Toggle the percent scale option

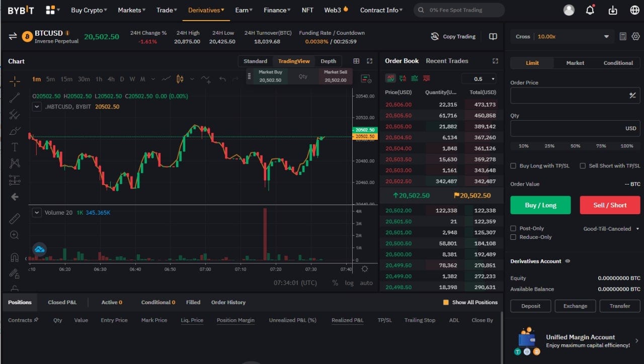335,283
